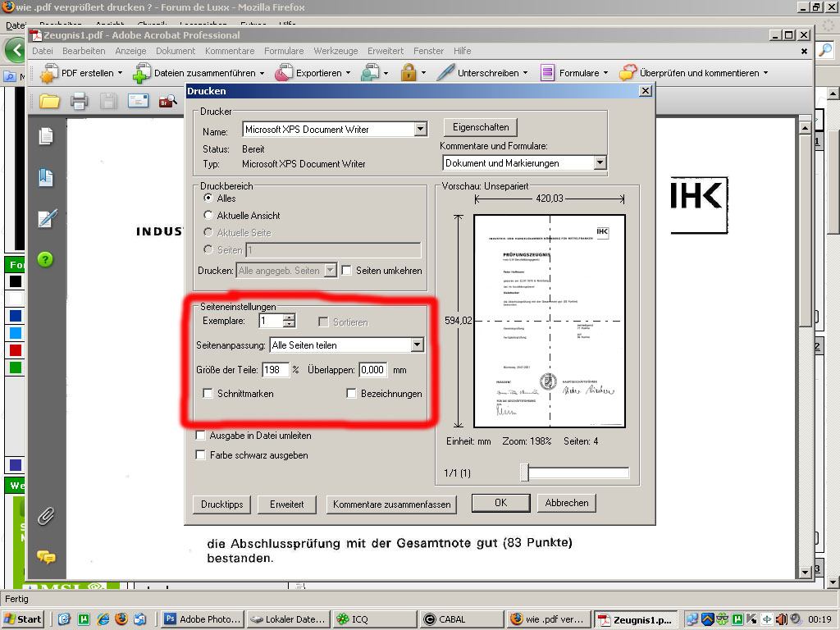Expand the Formulare toolbar dropdown arrow

(606, 73)
